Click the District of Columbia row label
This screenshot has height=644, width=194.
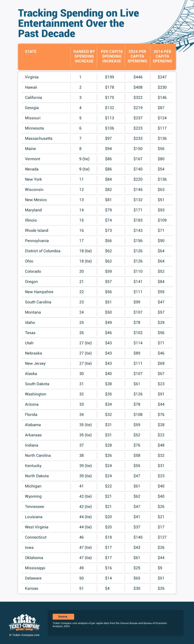click(43, 251)
